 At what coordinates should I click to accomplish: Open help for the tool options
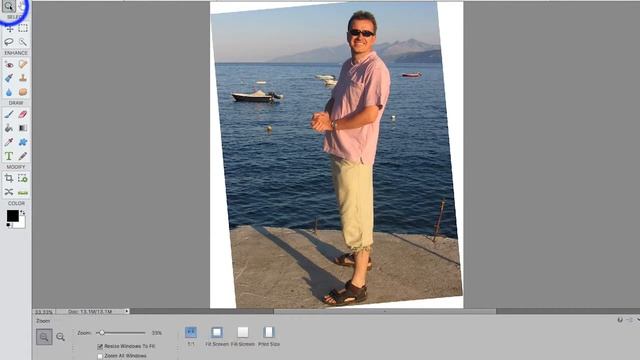(x=620, y=320)
